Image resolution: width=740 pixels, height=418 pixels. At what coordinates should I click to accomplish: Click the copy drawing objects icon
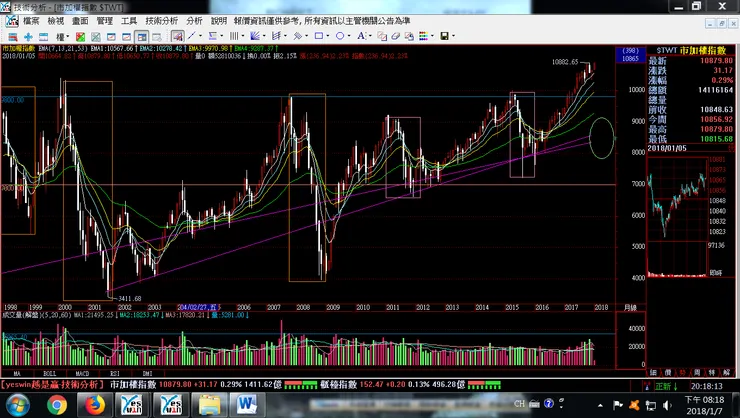pyautogui.click(x=382, y=36)
